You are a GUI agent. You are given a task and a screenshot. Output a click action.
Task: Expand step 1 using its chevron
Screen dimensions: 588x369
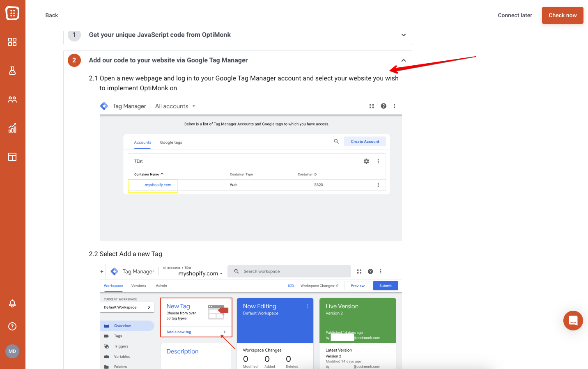pos(404,35)
